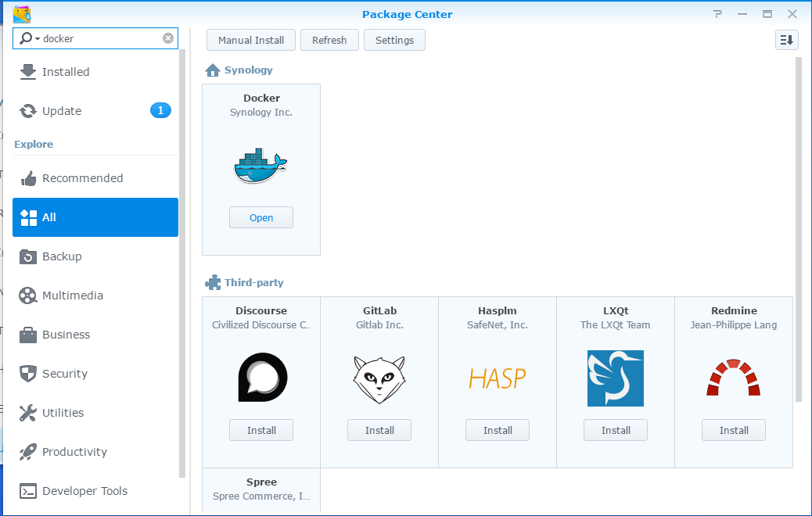The image size is (812, 516).
Task: Install the Hasplm package
Action: (x=498, y=430)
